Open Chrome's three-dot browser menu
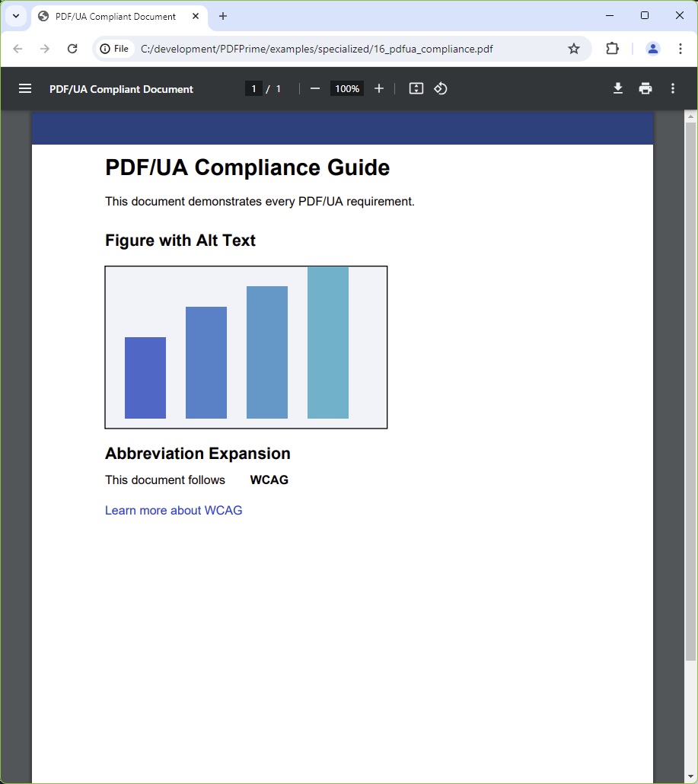The width and height of the screenshot is (698, 784). [x=680, y=48]
